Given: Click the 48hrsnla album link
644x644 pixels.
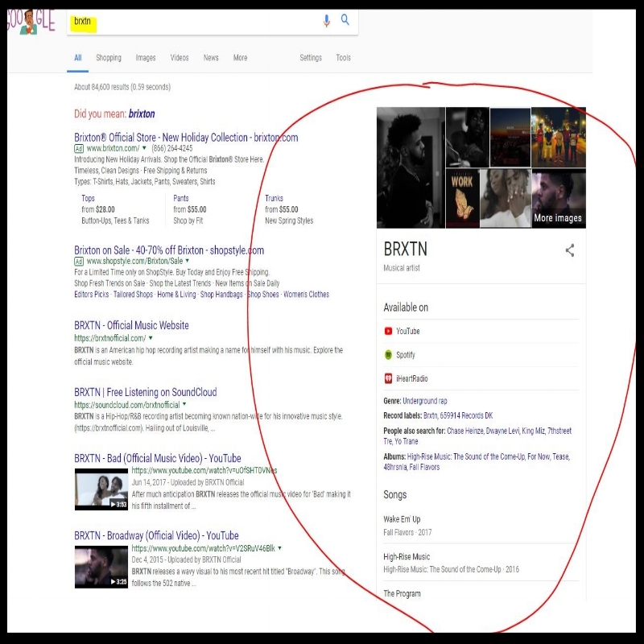Looking at the screenshot, I should (x=394, y=467).
